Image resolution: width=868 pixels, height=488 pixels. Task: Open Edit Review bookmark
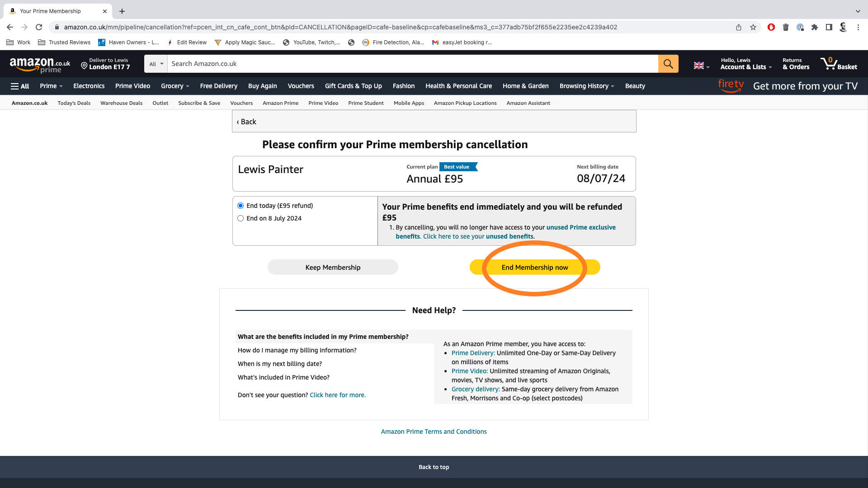coord(187,42)
